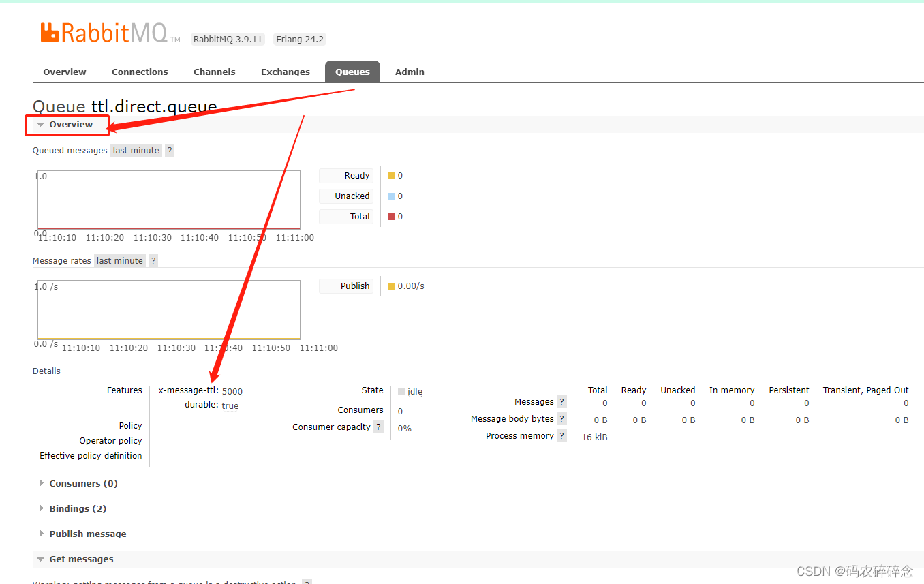The width and height of the screenshot is (924, 584).
Task: Click the Ready legend label
Action: [346, 176]
